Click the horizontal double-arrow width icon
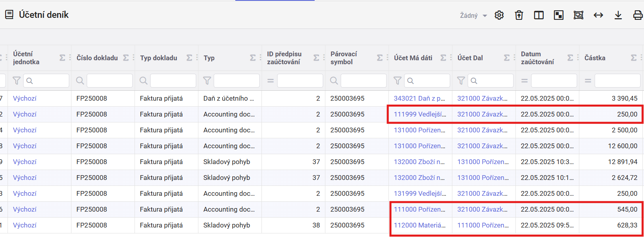This screenshot has width=644, height=237. (x=598, y=15)
